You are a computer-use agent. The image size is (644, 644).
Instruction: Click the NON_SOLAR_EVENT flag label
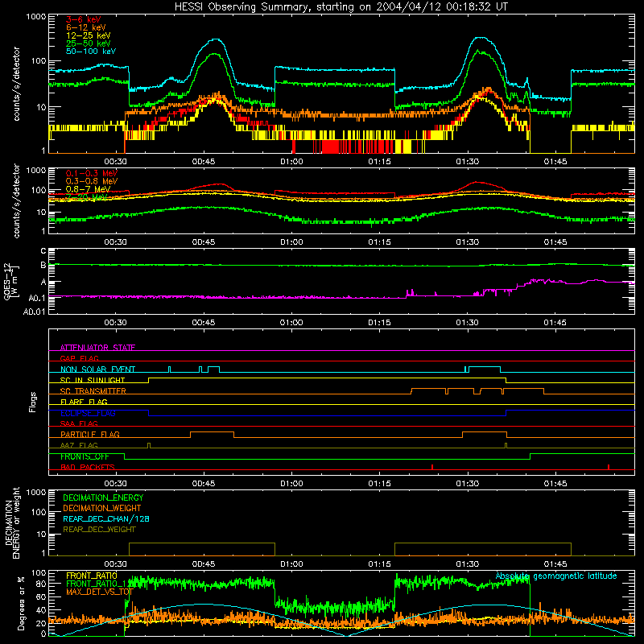pyautogui.click(x=97, y=369)
